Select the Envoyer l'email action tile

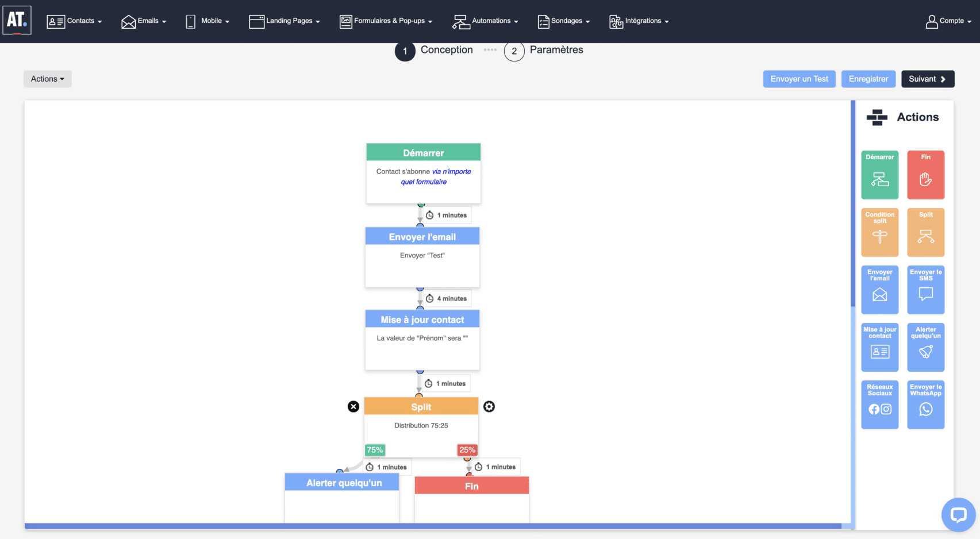point(879,290)
